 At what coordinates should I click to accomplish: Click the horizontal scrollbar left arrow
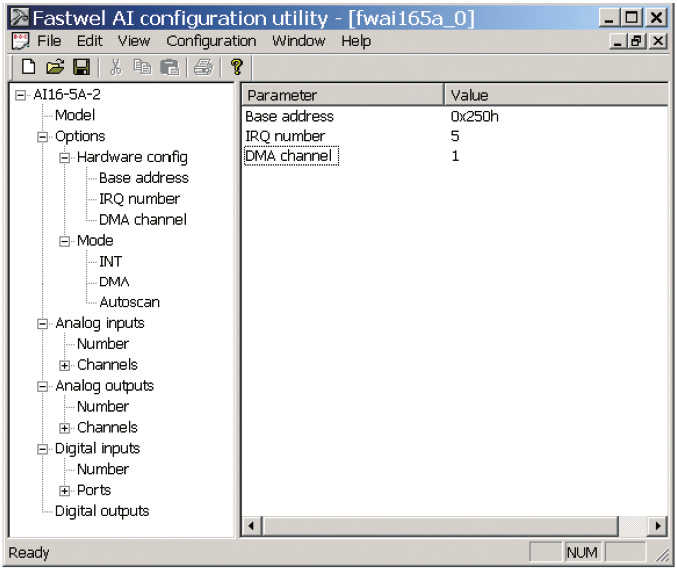click(x=252, y=526)
